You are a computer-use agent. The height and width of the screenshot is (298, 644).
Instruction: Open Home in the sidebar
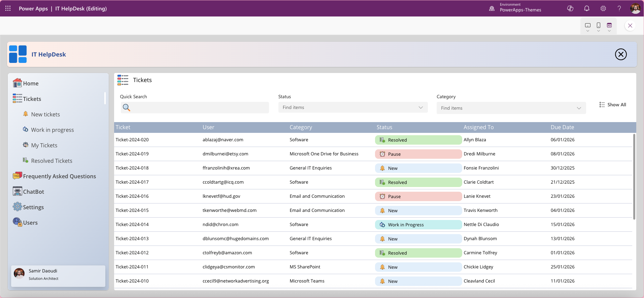pyautogui.click(x=31, y=83)
